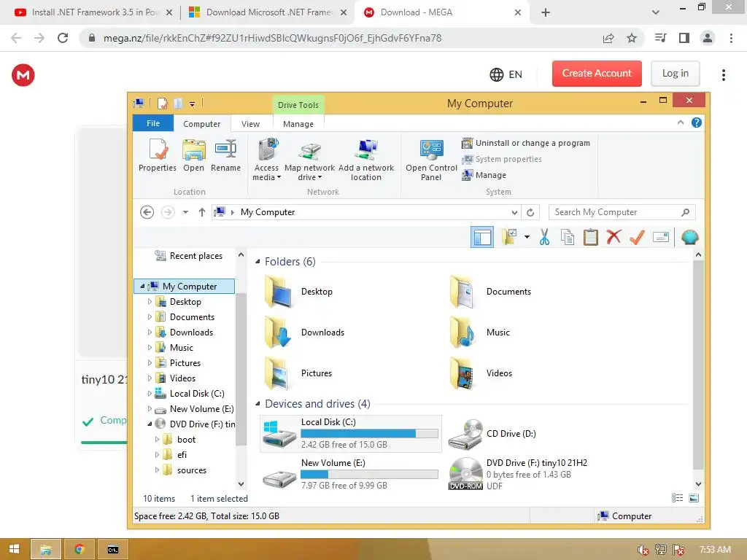Click the Copy toolbar icon
The width and height of the screenshot is (747, 560).
(568, 237)
